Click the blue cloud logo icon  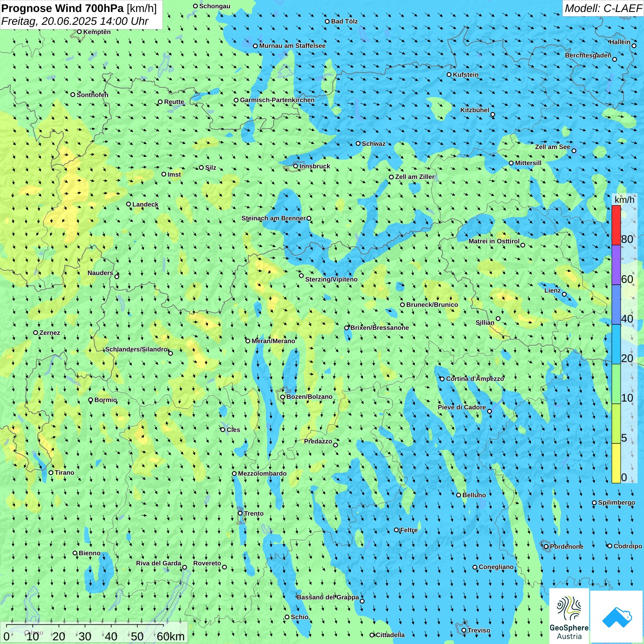617,617
